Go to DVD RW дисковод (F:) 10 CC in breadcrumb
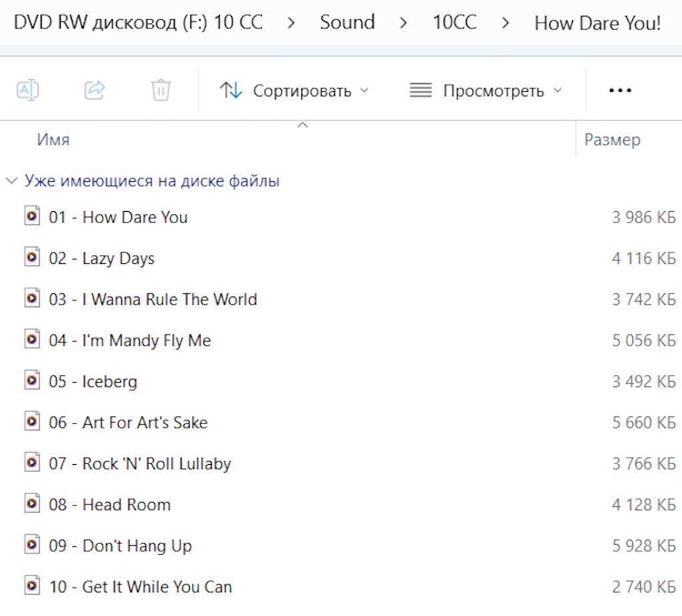The height and width of the screenshot is (616, 682). click(x=139, y=23)
